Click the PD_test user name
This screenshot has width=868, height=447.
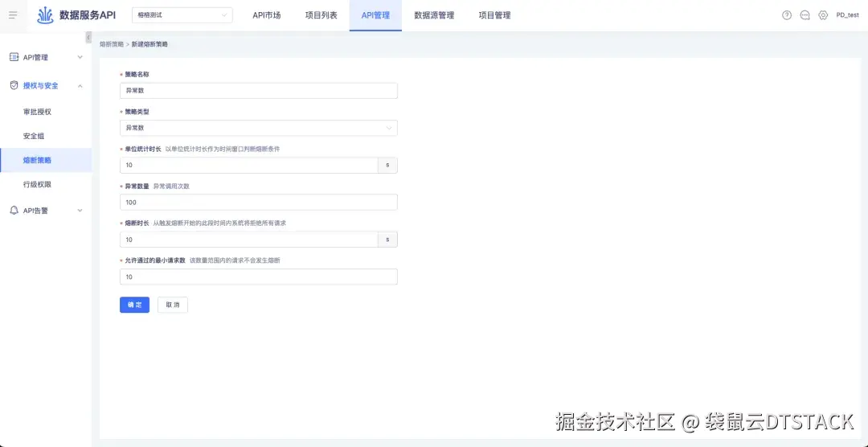pos(848,15)
